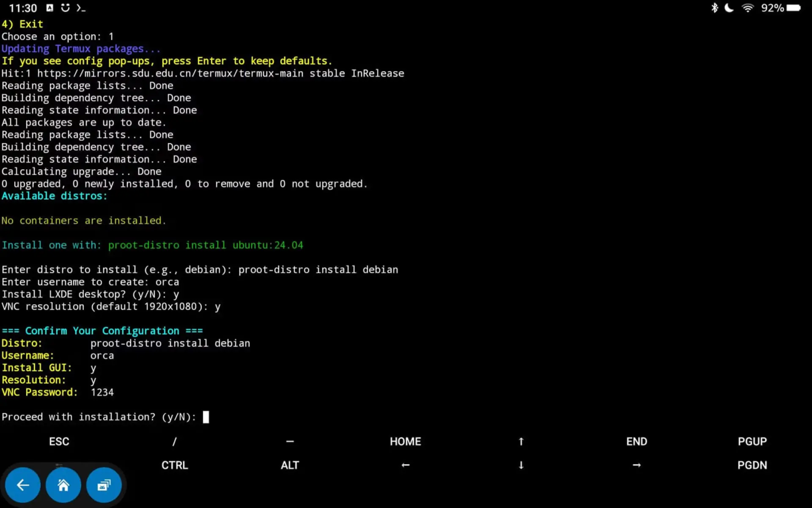
Task: Tap the sync notification icon in status bar
Action: [x=65, y=8]
